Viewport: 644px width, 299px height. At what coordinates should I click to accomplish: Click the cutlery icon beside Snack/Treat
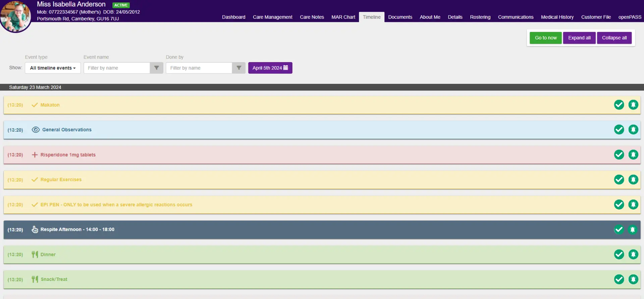pos(35,279)
